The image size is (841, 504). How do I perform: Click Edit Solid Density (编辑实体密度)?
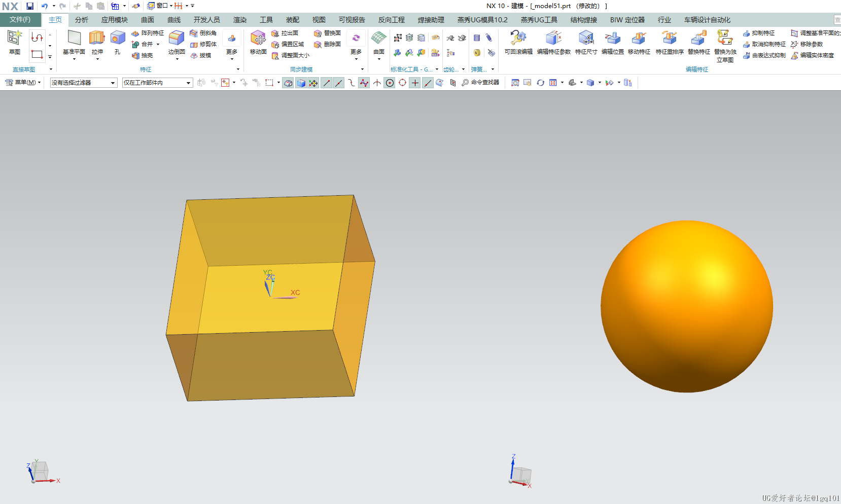[x=812, y=55]
